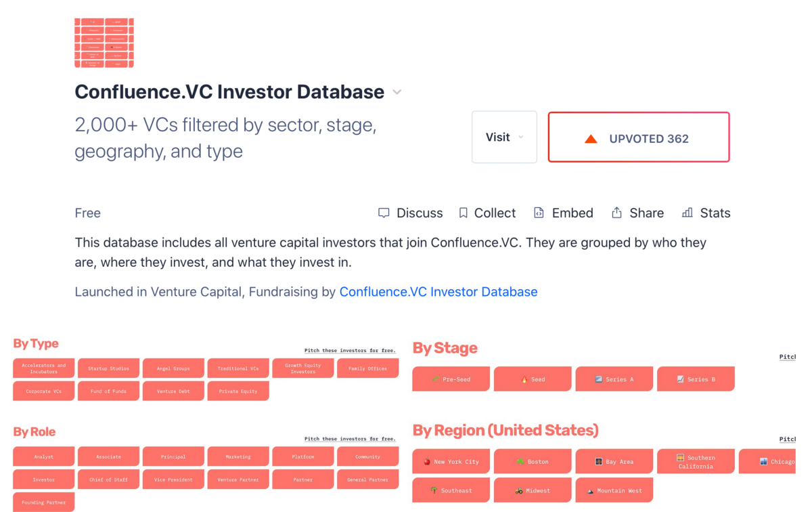Image resolution: width=812 pixels, height=512 pixels.
Task: Pick the Bay Area region tile
Action: coord(614,462)
